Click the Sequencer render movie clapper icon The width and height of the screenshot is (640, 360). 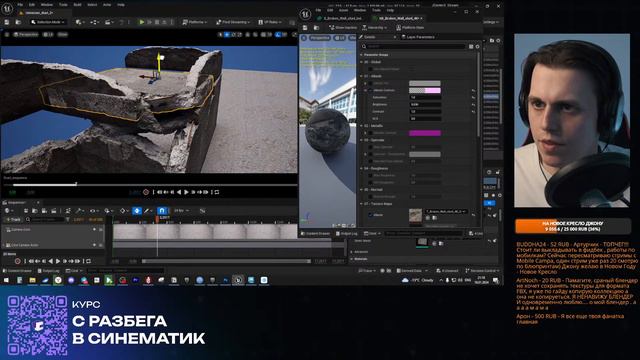[53, 211]
